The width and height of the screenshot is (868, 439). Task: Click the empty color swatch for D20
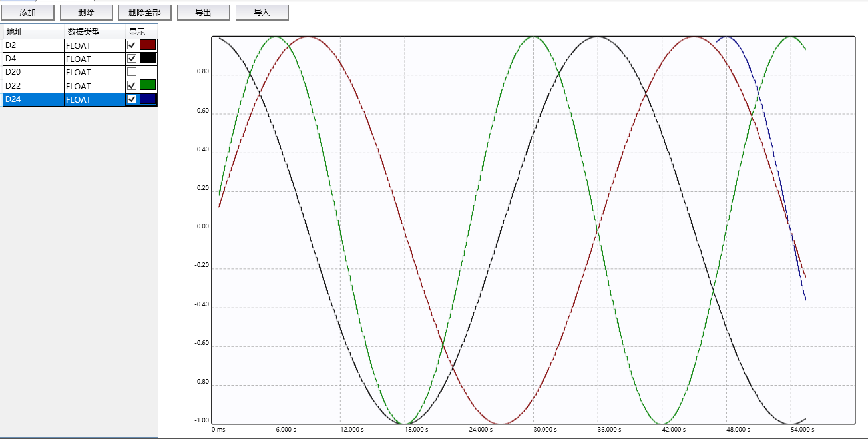pos(146,72)
